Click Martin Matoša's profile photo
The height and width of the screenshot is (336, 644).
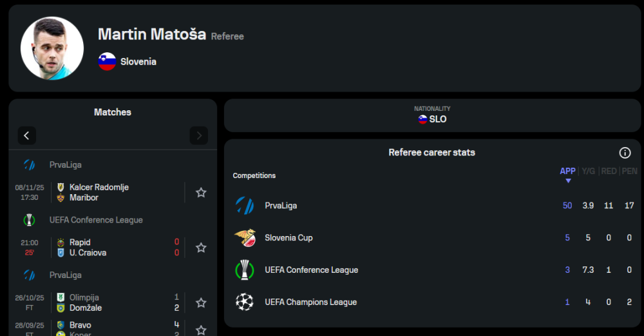[52, 48]
